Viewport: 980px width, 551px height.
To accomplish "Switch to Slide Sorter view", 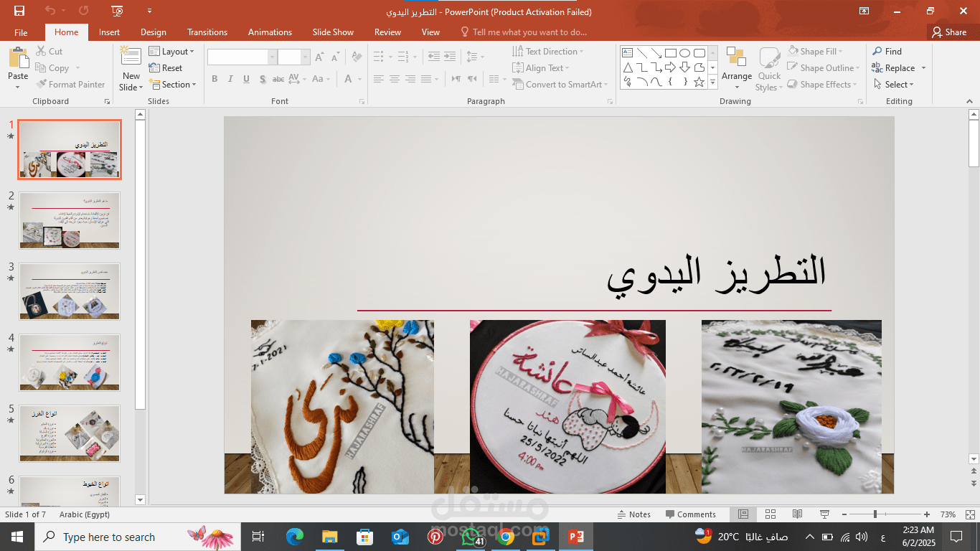I will (771, 514).
